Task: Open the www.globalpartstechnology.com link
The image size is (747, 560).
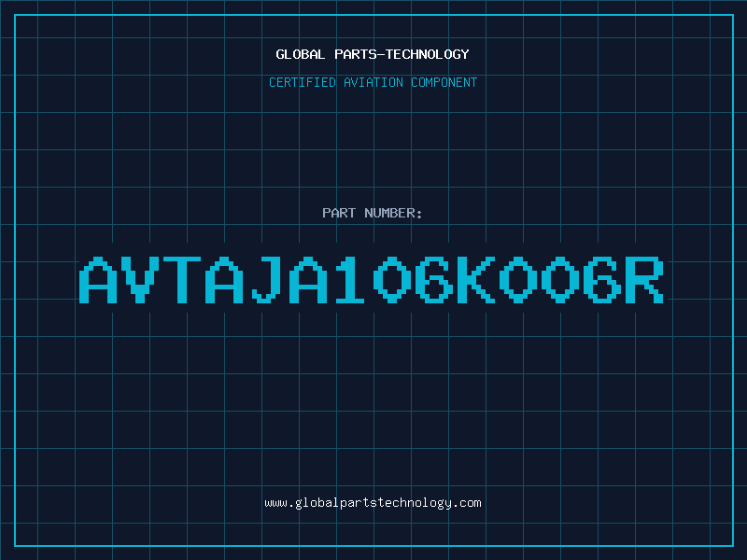Action: coord(373,503)
